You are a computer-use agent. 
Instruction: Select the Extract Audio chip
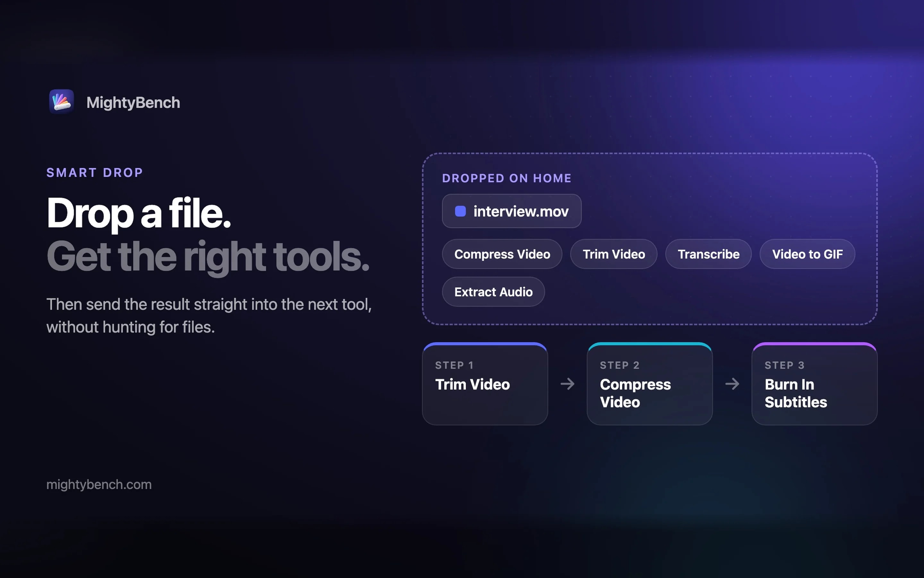click(493, 292)
